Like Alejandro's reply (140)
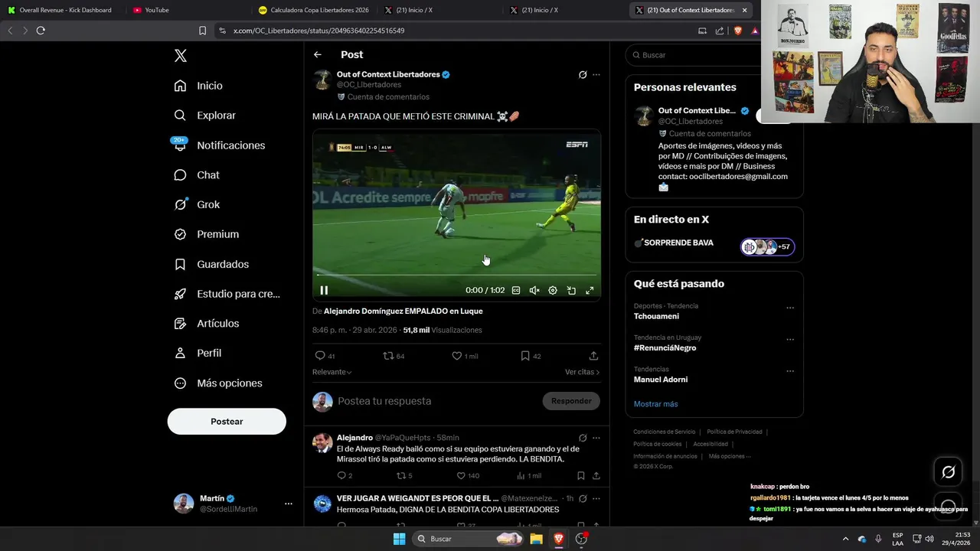 (468, 476)
